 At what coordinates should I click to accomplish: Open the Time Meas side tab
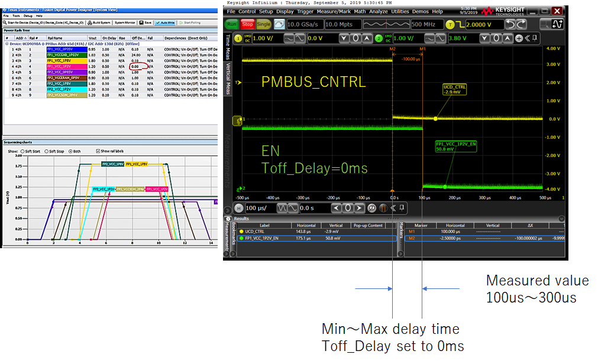(x=228, y=47)
